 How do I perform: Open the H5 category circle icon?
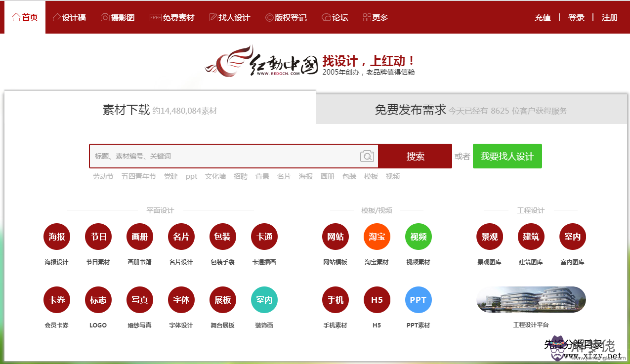tap(377, 300)
